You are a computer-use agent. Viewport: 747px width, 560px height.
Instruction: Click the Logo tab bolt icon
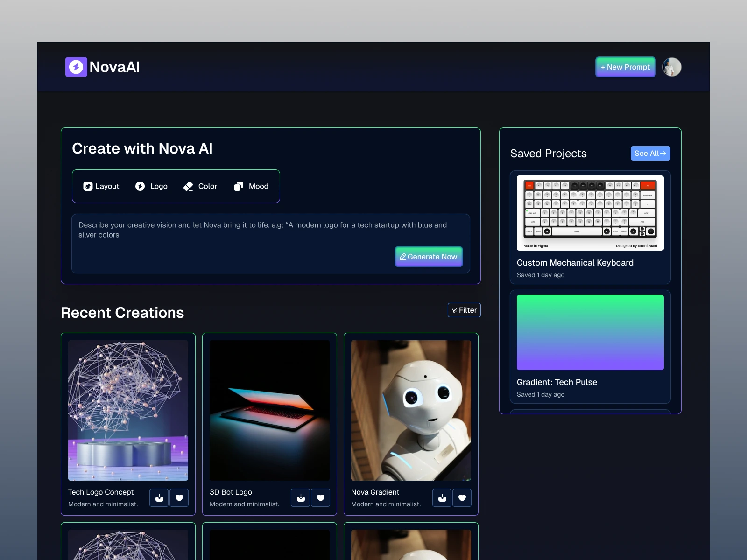point(140,186)
